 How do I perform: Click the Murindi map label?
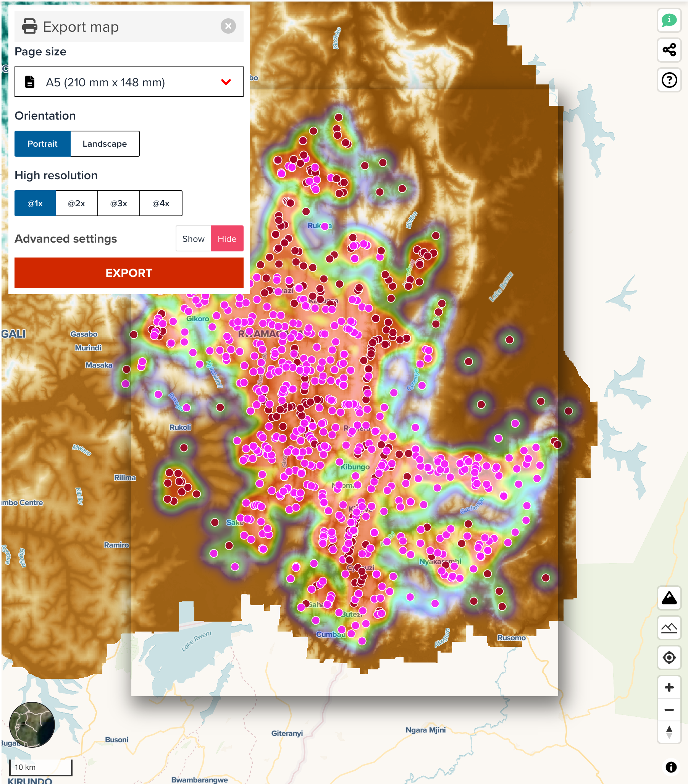[88, 348]
